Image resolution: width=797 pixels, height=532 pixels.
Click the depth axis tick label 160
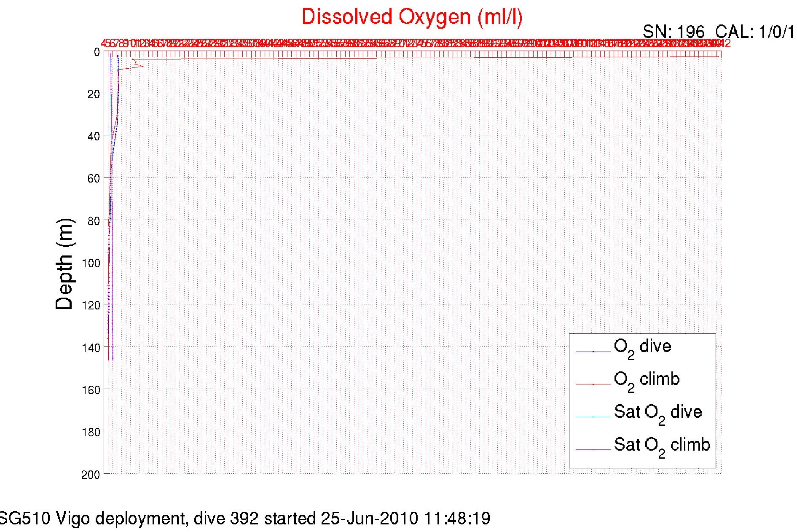[91, 390]
